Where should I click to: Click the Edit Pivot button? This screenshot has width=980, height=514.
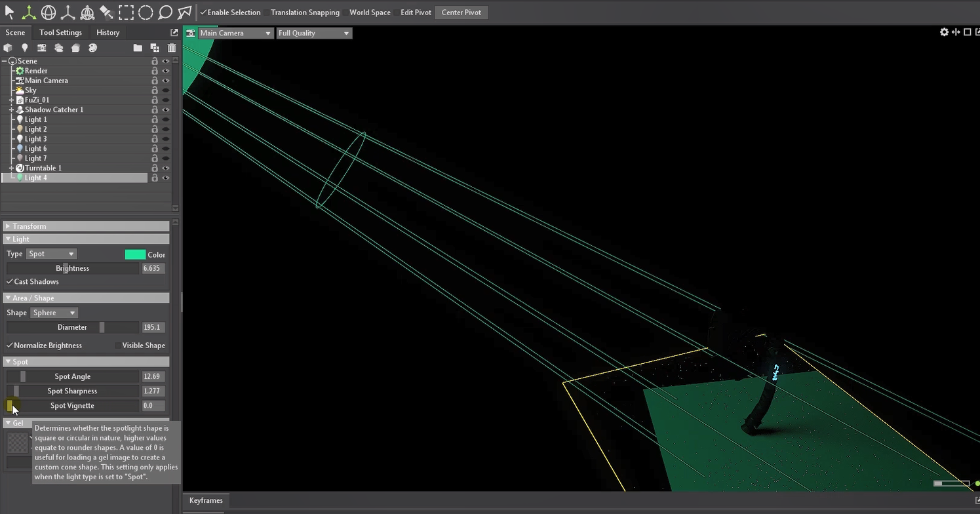416,12
